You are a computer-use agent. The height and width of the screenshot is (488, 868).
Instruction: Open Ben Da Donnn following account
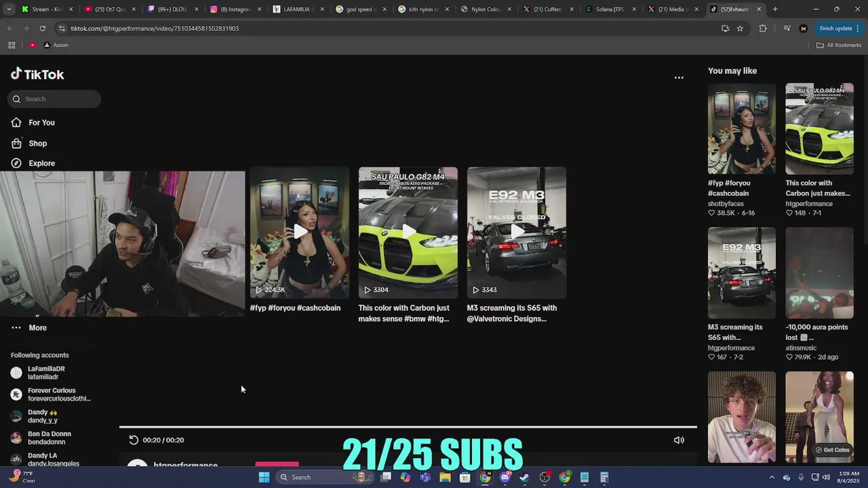pos(41,438)
